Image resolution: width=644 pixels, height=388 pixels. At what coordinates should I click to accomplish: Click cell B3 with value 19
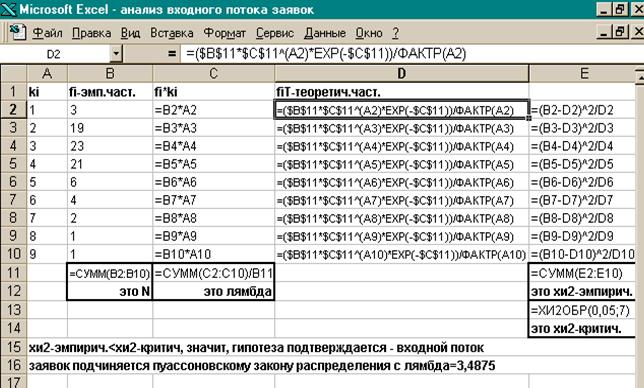[x=110, y=128]
